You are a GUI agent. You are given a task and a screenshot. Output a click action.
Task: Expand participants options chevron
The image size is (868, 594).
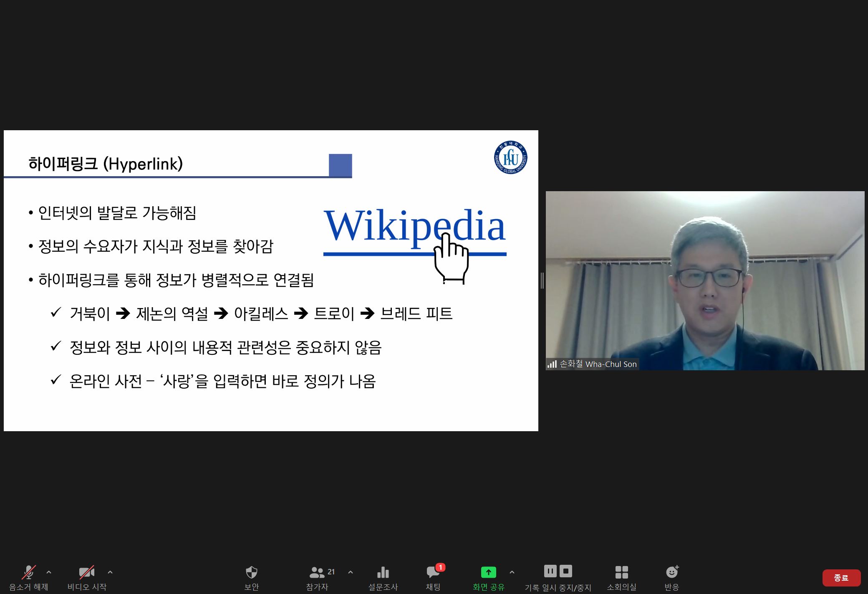pyautogui.click(x=351, y=572)
